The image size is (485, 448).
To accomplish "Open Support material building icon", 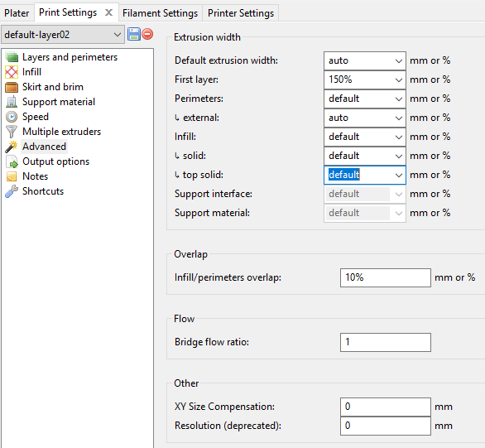I will 12,102.
